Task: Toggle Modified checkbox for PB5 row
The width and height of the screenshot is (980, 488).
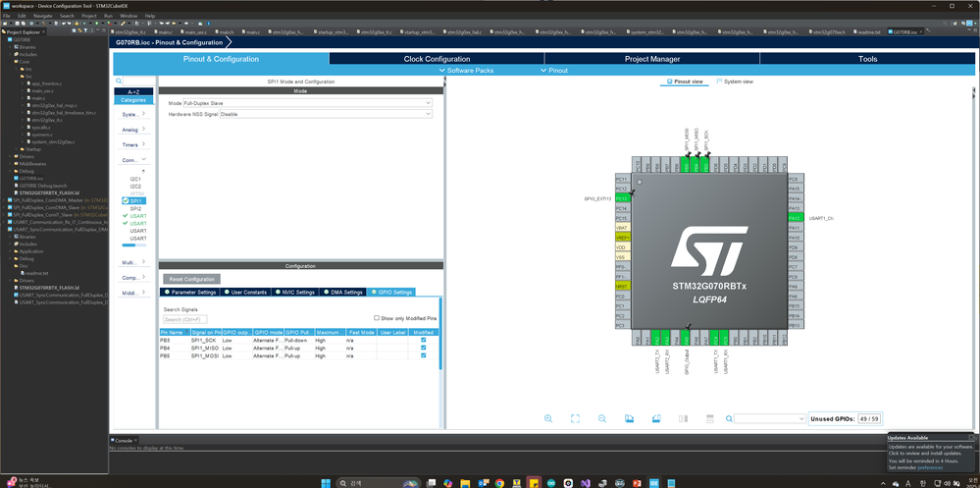Action: point(424,354)
